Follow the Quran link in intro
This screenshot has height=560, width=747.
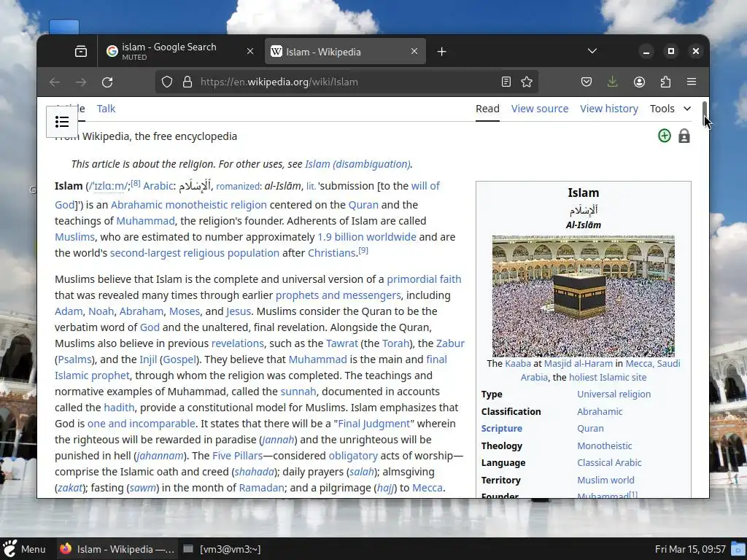pos(363,205)
